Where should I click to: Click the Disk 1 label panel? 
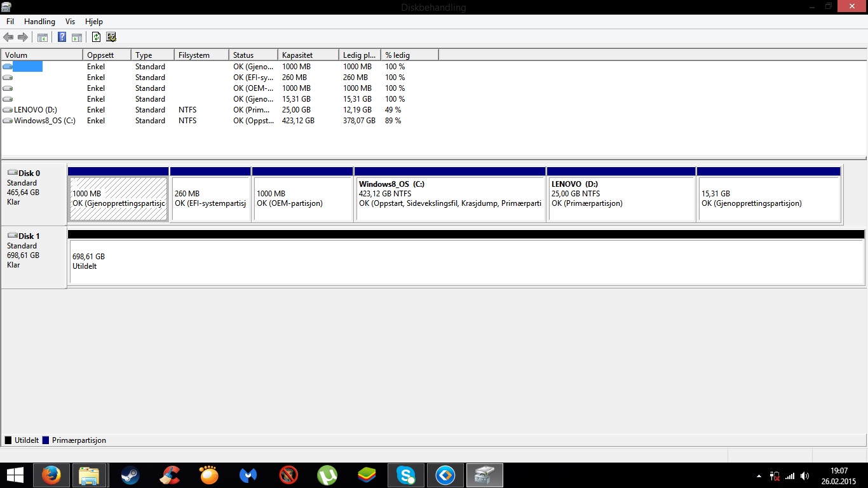pyautogui.click(x=34, y=257)
